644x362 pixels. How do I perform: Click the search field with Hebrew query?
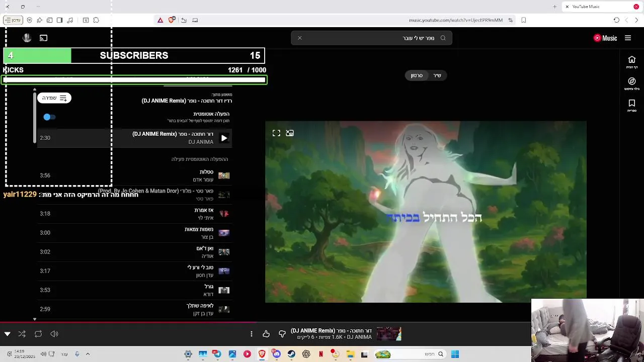[x=371, y=38]
